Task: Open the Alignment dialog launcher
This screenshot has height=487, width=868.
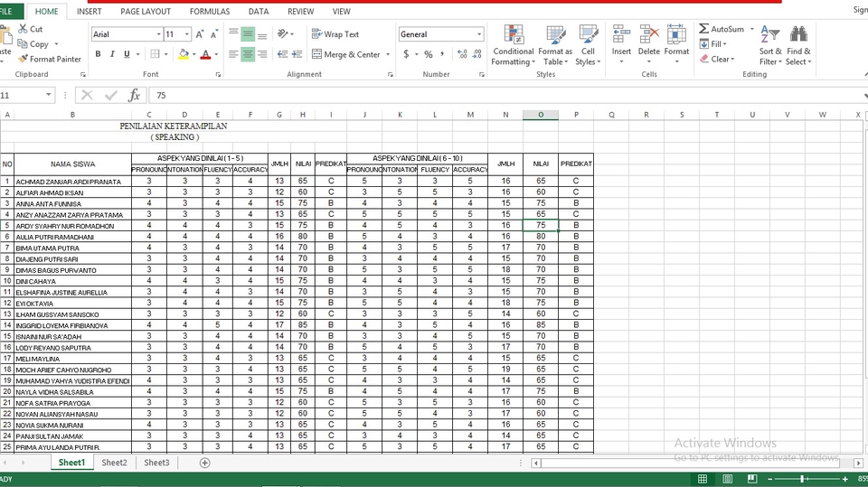Action: (391, 74)
